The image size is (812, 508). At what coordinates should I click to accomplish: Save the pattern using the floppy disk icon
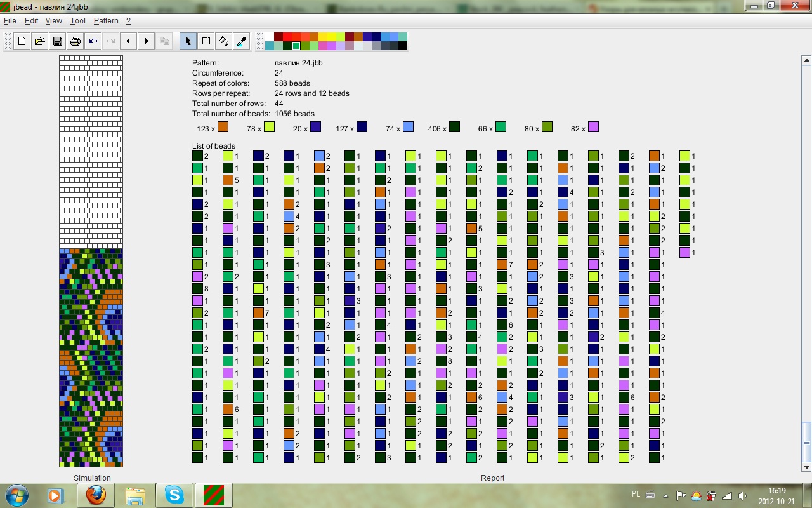point(57,41)
